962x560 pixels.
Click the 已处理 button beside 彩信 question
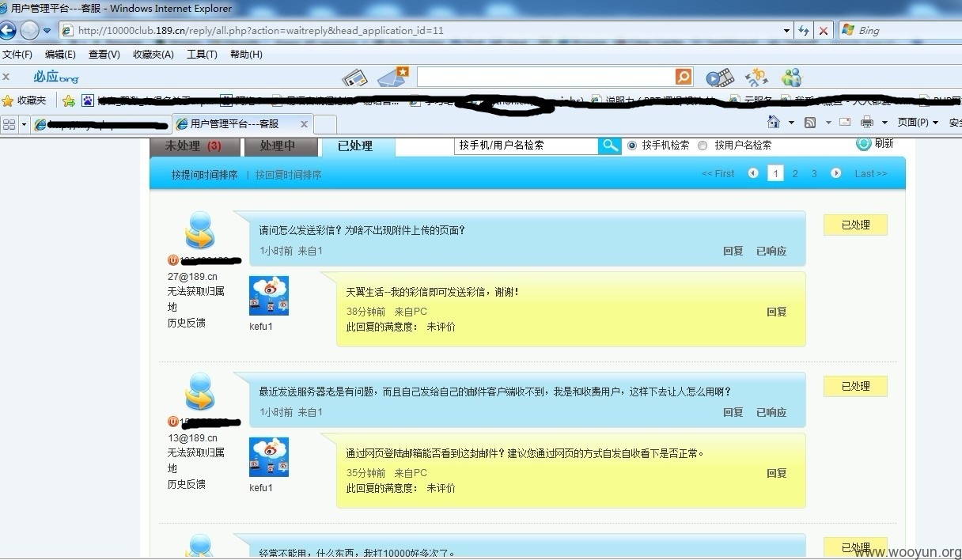(855, 225)
